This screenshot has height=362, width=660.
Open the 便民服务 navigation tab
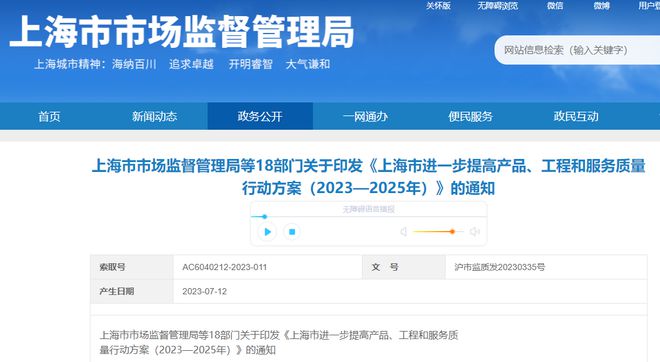tap(471, 116)
